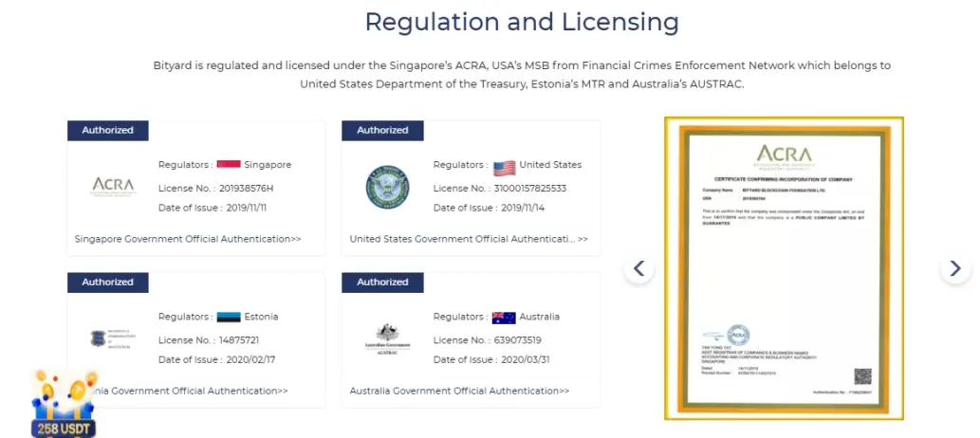980x438 pixels.
Task: Click the ACRA logo in Singapore card
Action: pyautogui.click(x=113, y=186)
